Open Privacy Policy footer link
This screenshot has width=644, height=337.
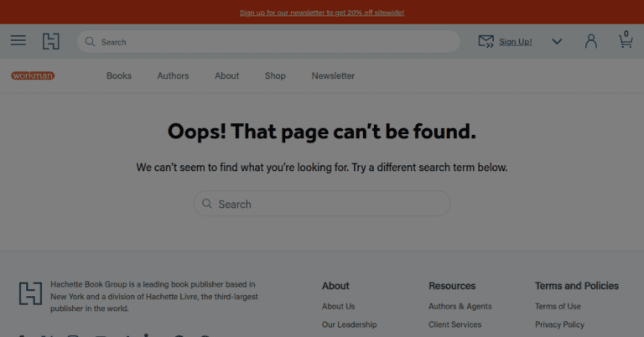(x=559, y=324)
